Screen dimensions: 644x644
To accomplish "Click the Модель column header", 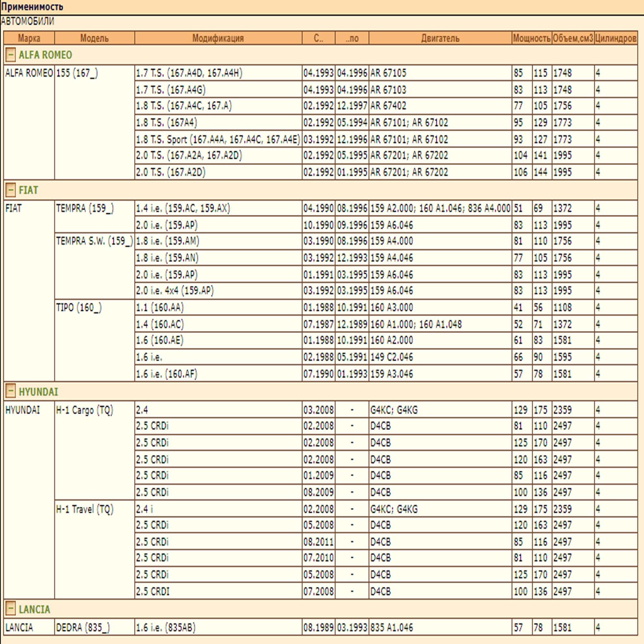I will tap(95, 38).
